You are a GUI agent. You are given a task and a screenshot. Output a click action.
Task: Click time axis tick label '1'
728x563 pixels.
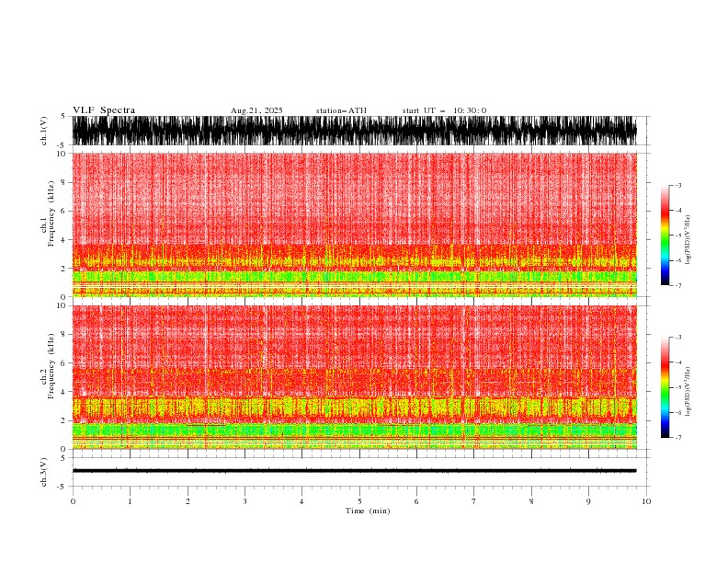click(x=130, y=501)
